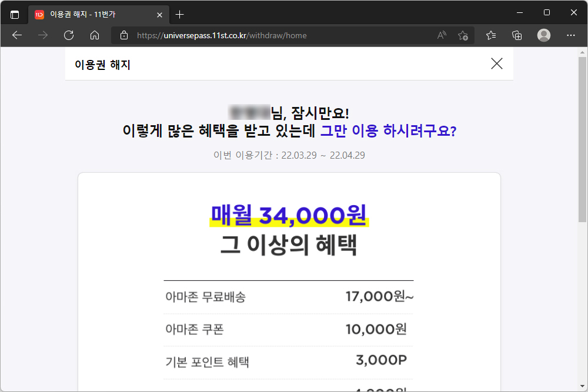Activate the Read Aloud icon
588x392 pixels.
point(442,35)
